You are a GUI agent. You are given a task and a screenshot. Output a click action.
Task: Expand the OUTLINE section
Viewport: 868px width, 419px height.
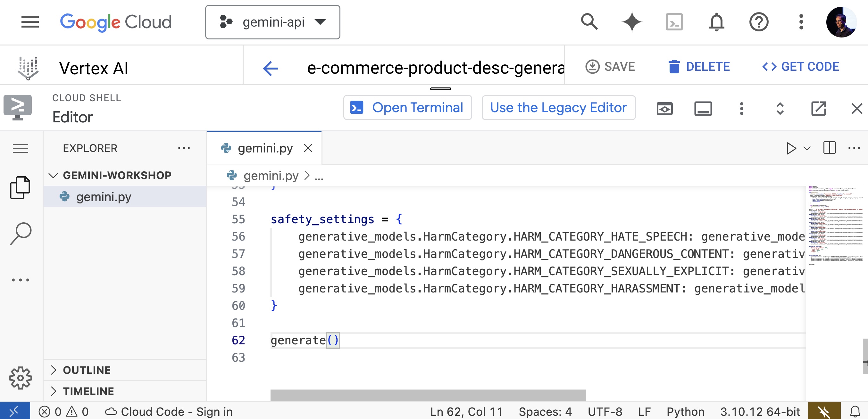tap(86, 370)
